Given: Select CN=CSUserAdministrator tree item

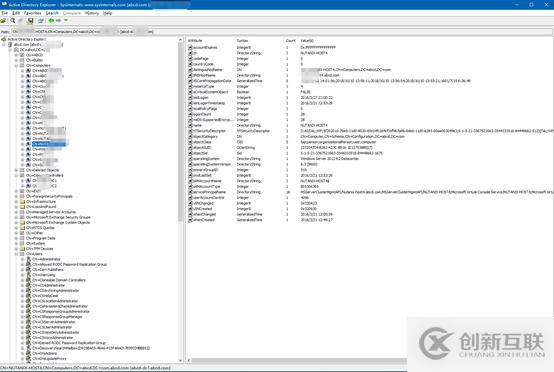Looking at the screenshot, I should click(x=52, y=327).
